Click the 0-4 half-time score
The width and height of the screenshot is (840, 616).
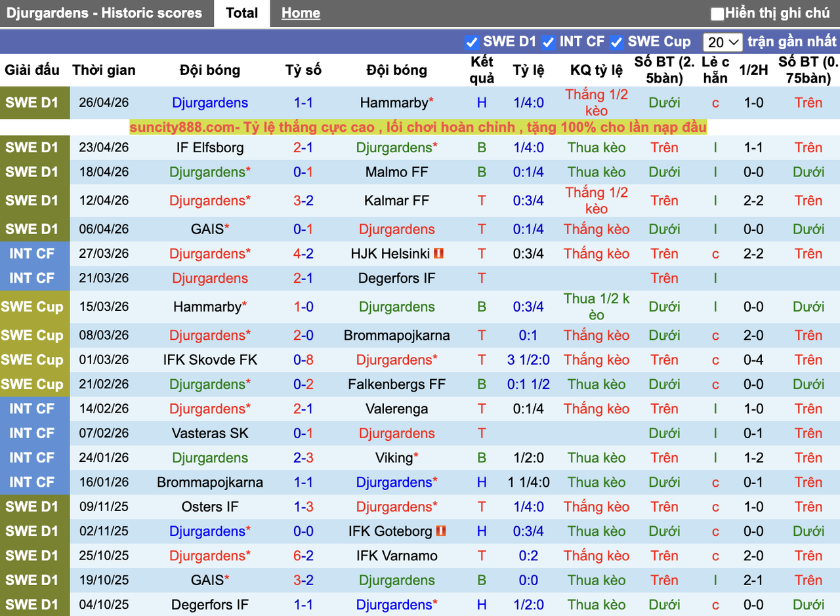point(753,360)
